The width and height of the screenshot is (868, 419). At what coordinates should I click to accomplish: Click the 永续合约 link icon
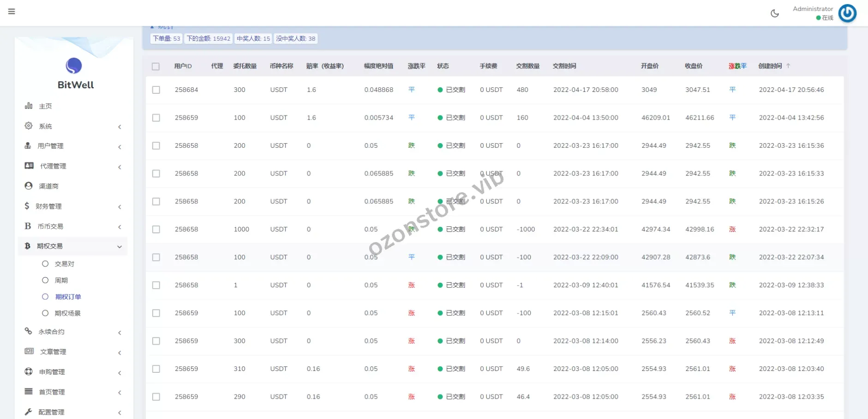(x=29, y=331)
